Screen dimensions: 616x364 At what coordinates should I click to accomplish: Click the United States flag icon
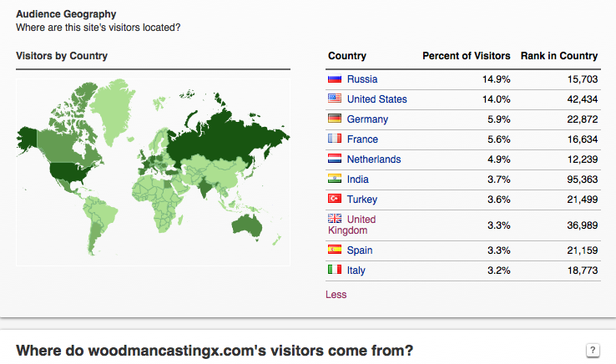pos(335,99)
